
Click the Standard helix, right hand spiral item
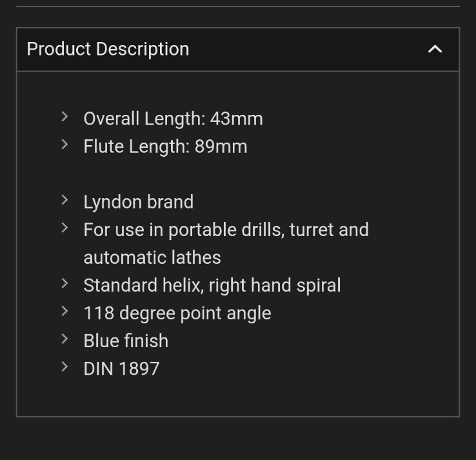coord(212,285)
